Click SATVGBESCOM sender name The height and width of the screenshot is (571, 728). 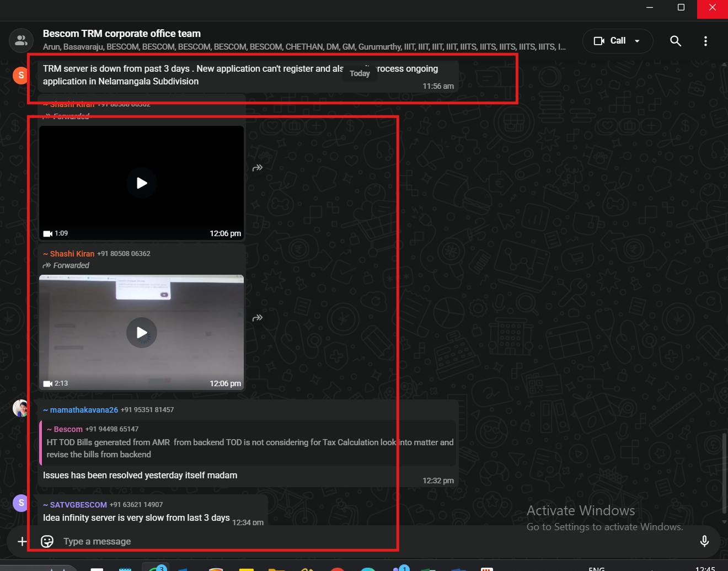(x=78, y=505)
